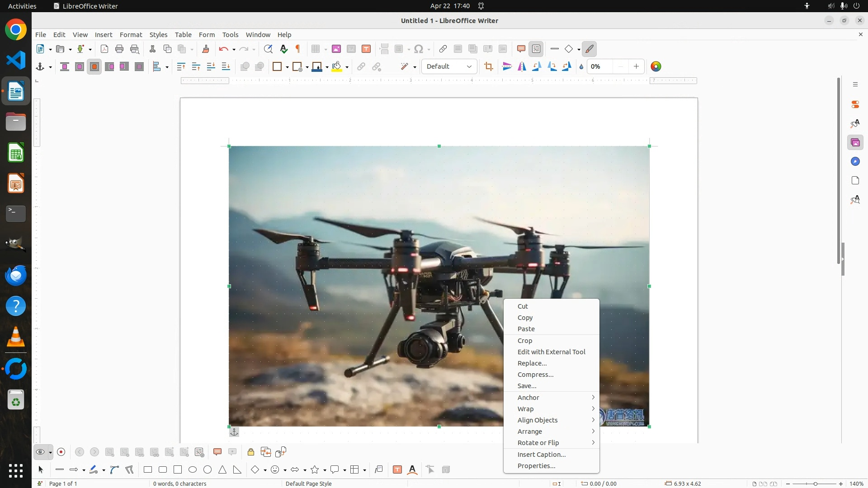Increase transparency with the plus button

coord(636,66)
